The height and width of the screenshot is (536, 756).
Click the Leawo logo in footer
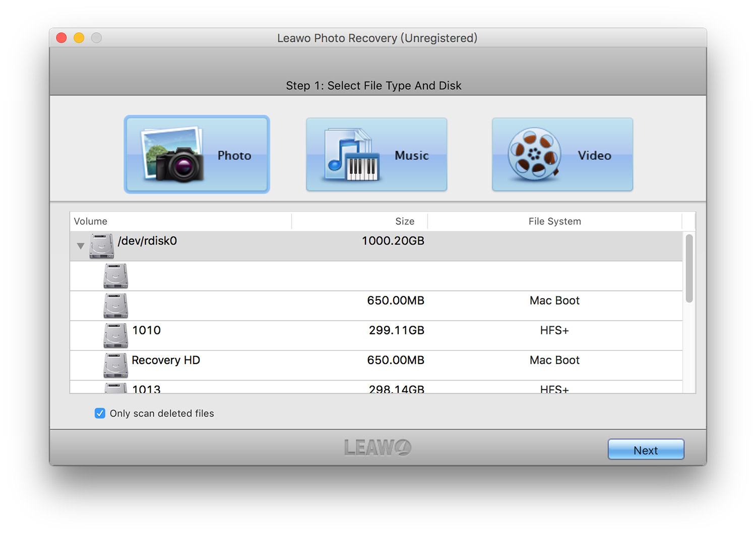click(x=377, y=447)
